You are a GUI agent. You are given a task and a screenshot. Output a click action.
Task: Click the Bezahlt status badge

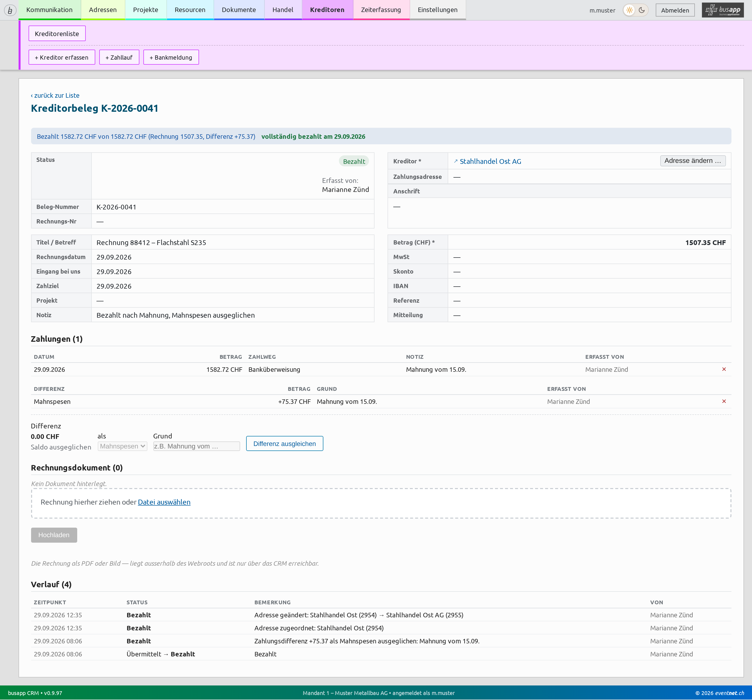354,162
